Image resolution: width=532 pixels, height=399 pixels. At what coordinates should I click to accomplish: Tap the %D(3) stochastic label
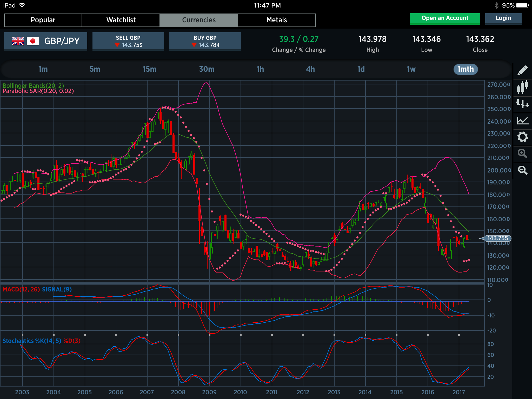(x=72, y=341)
